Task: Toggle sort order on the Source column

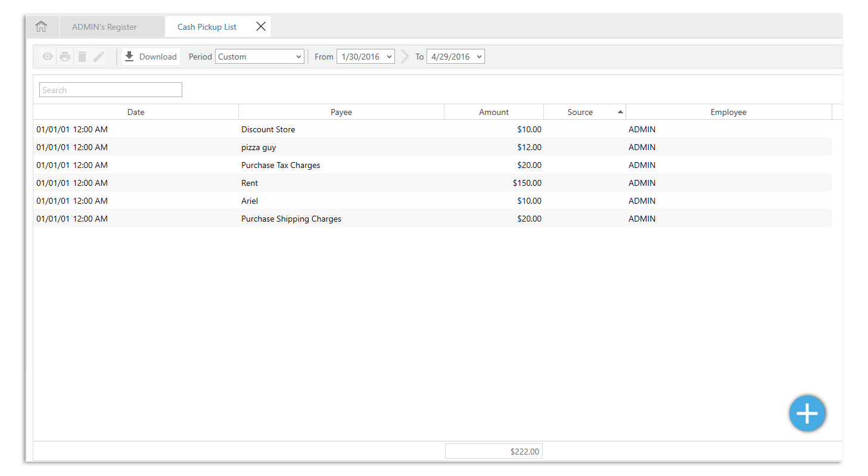Action: click(580, 111)
